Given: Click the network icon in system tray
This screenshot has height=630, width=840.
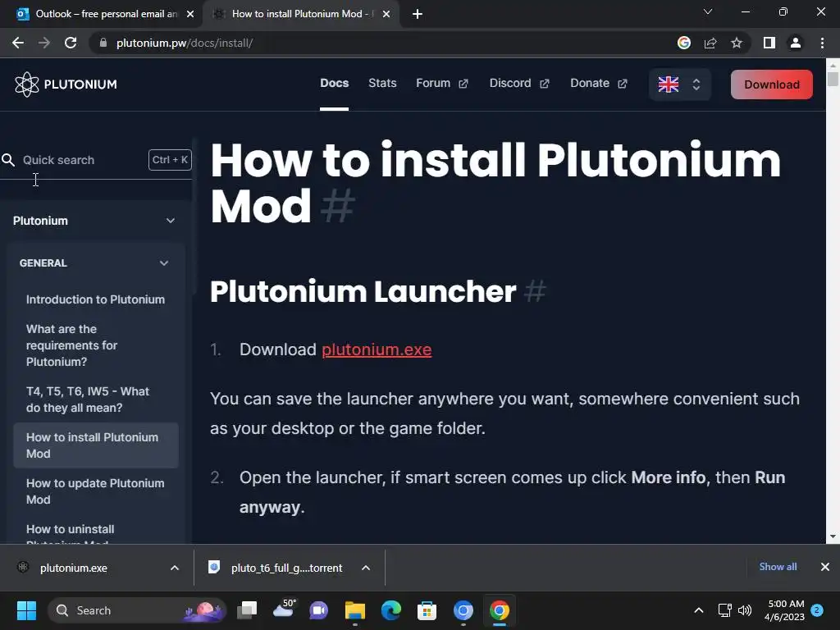Looking at the screenshot, I should coord(724,610).
